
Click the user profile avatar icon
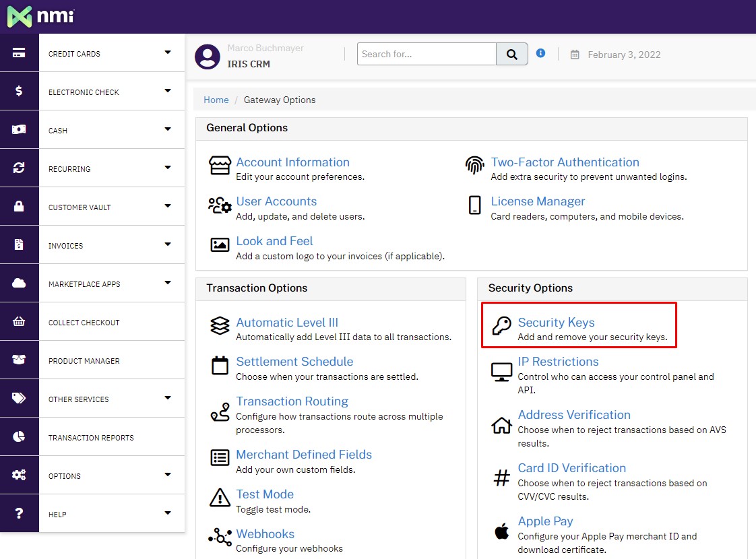click(x=208, y=57)
